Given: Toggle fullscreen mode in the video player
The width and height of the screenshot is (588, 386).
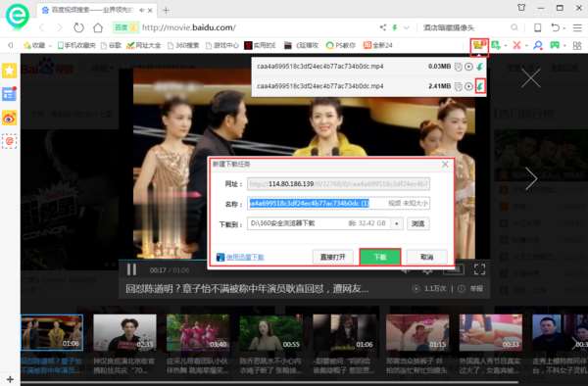Looking at the screenshot, I should coord(479,269).
